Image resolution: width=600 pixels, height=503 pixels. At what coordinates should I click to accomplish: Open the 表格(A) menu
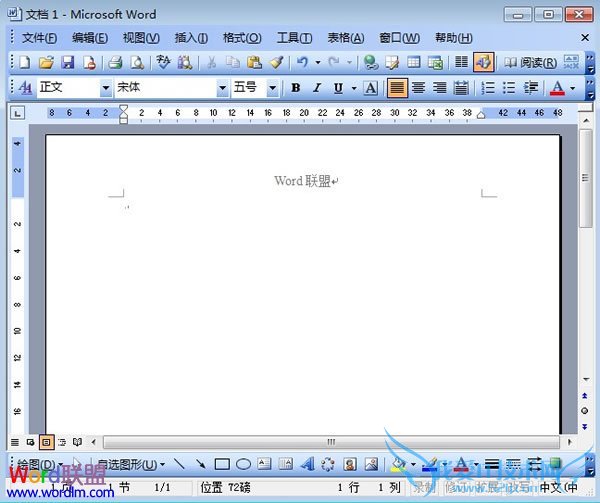(x=346, y=38)
